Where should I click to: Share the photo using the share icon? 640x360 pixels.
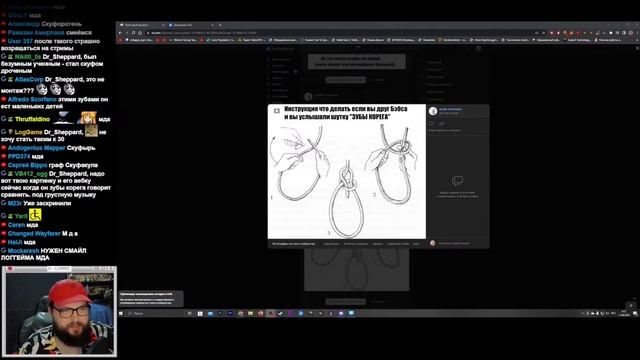(x=442, y=123)
